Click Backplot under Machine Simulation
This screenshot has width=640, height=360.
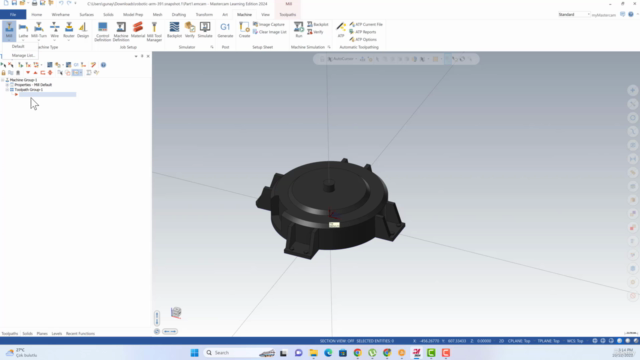[x=318, y=24]
